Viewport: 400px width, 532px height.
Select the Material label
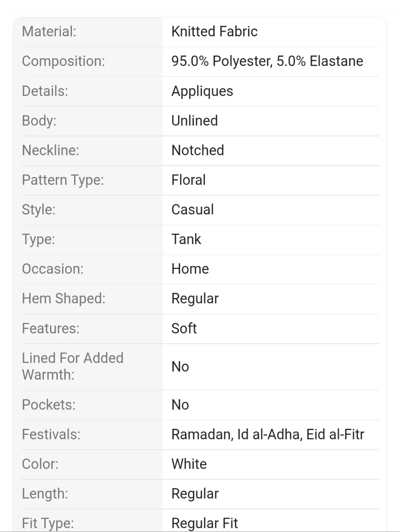point(49,32)
